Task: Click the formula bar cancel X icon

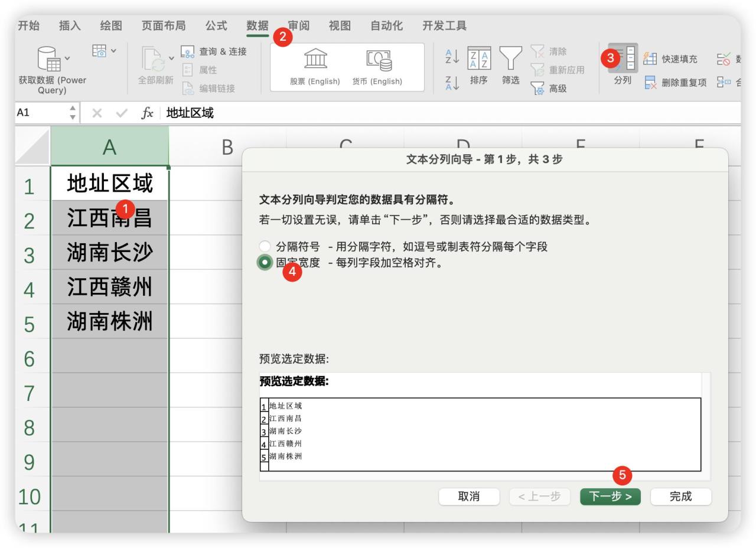Action: (97, 113)
